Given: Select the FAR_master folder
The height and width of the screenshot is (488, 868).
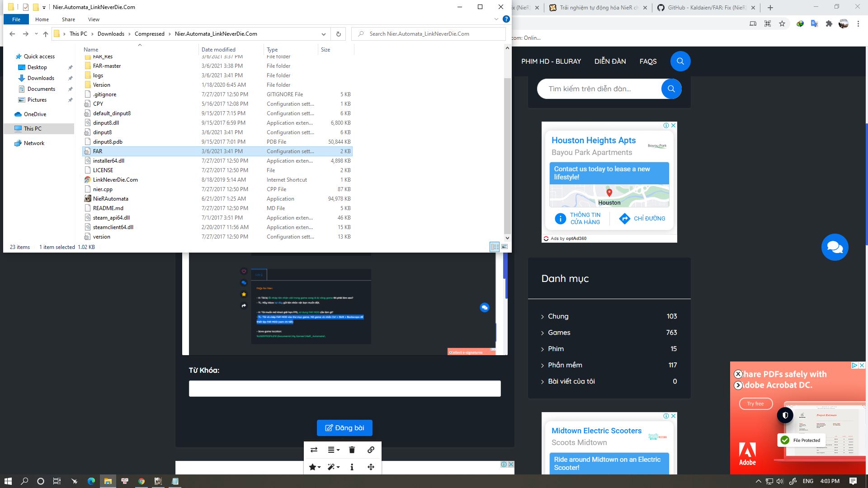Looking at the screenshot, I should tap(107, 66).
